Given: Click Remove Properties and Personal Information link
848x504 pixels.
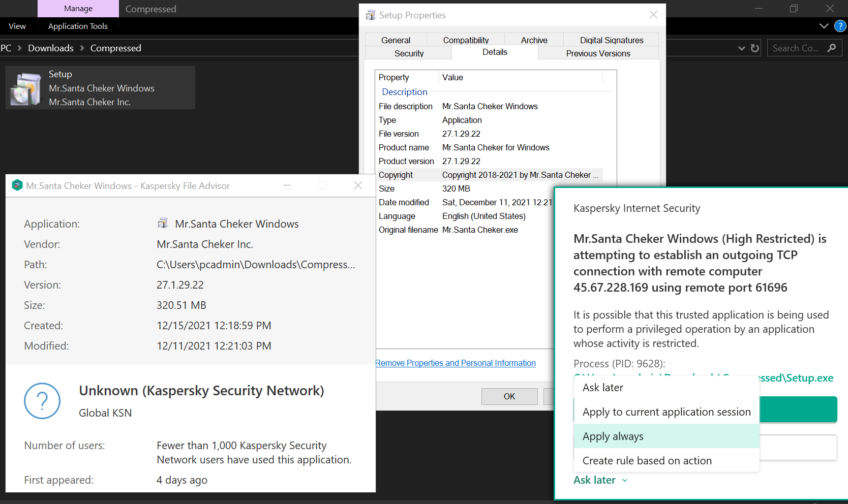Looking at the screenshot, I should point(456,363).
